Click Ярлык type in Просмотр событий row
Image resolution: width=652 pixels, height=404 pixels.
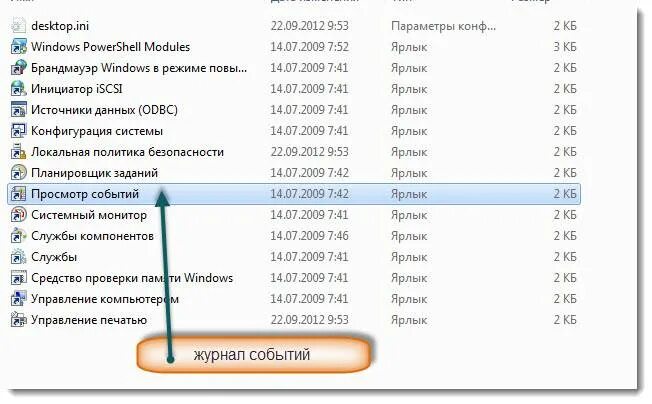pos(409,194)
